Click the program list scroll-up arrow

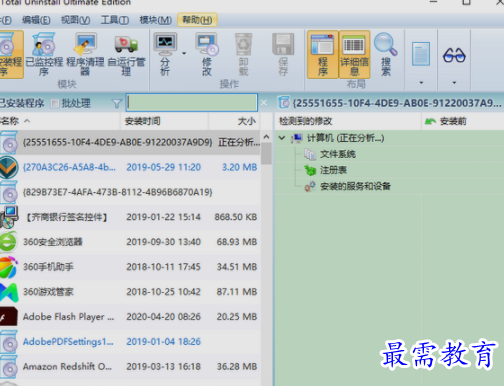[x=266, y=137]
